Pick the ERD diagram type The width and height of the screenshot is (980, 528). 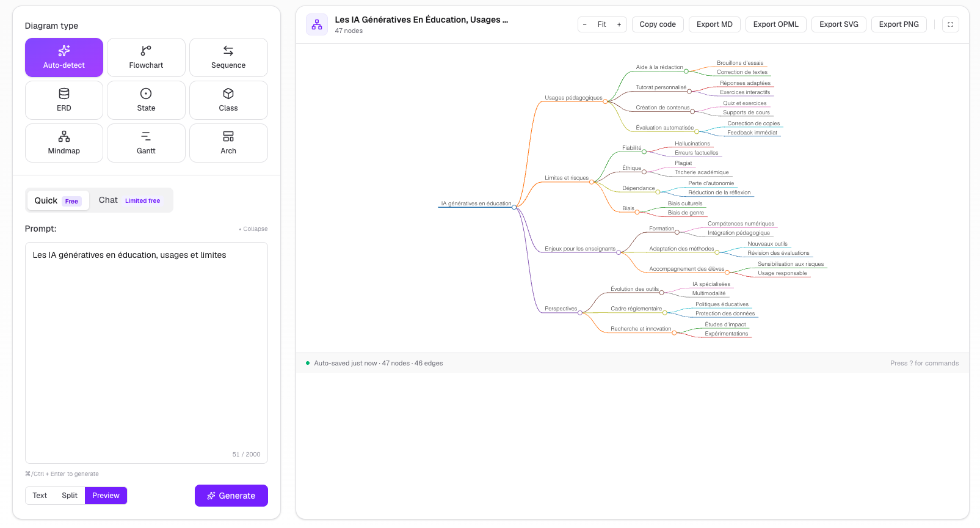pyautogui.click(x=64, y=100)
